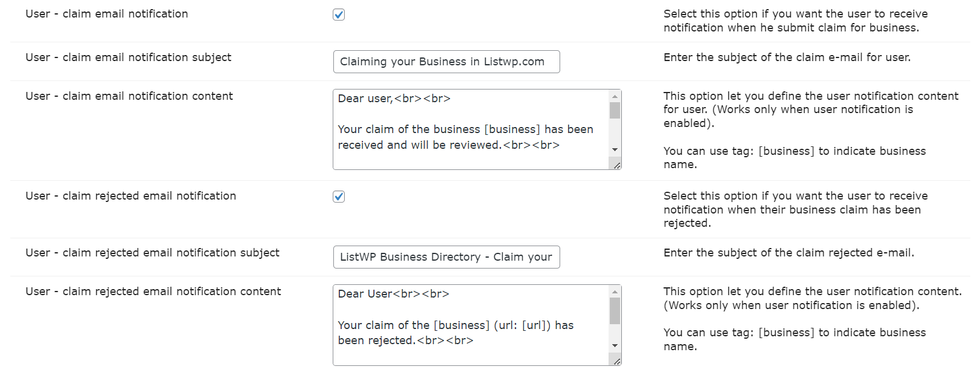Click scroll-down arrow in claim content textarea
This screenshot has height=375, width=980.
click(615, 149)
